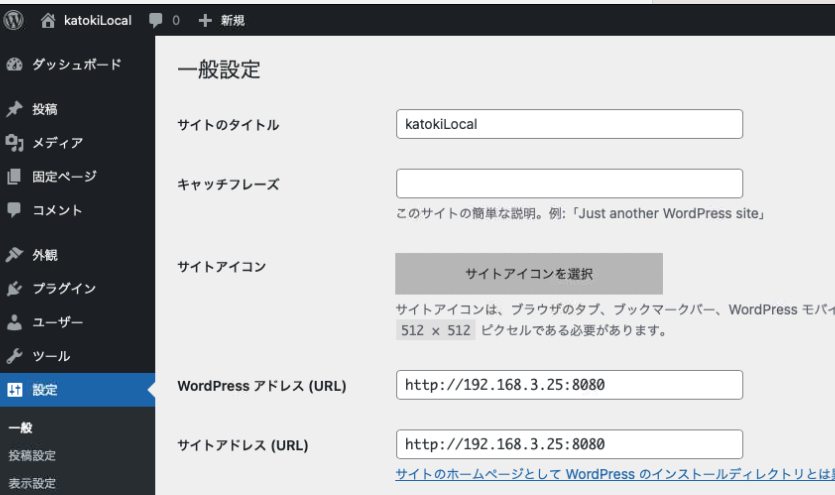Click the 固定ページ pages icon
The height and width of the screenshot is (495, 835).
click(14, 177)
